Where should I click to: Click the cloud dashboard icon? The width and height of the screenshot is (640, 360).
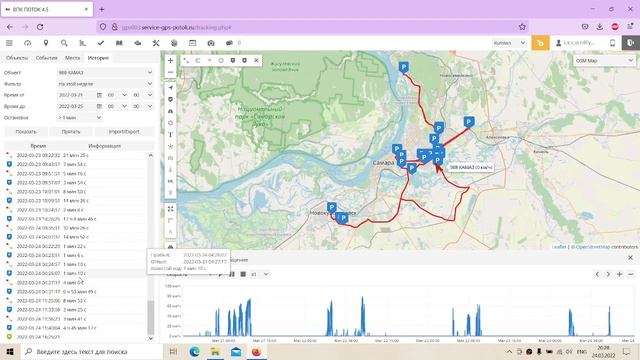pyautogui.click(x=27, y=43)
